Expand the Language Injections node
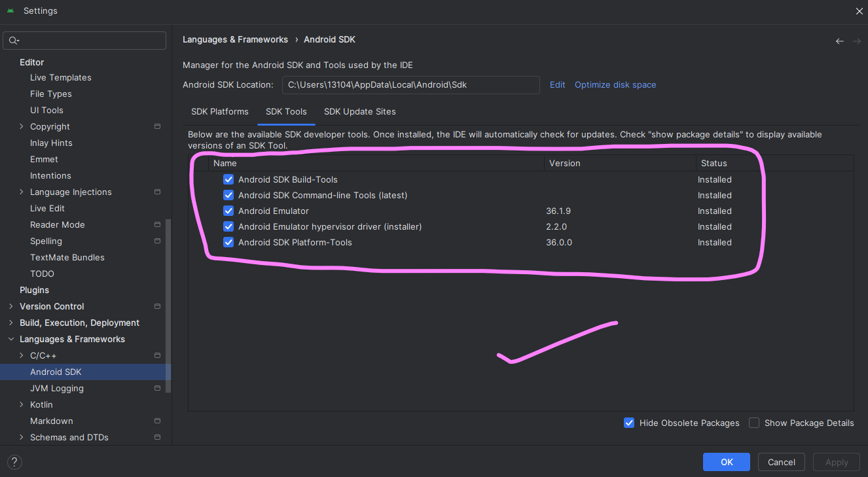Viewport: 868px width, 477px height. [x=22, y=192]
